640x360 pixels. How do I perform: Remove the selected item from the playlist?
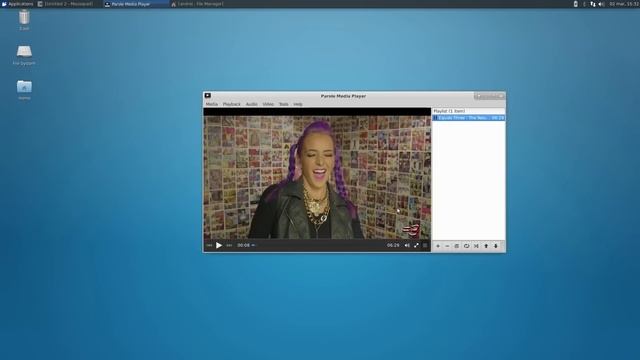[x=447, y=246]
